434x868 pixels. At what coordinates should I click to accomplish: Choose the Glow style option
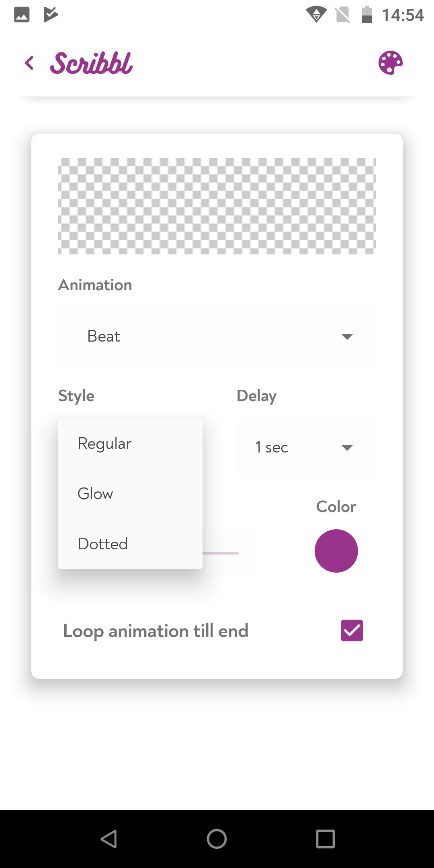130,494
